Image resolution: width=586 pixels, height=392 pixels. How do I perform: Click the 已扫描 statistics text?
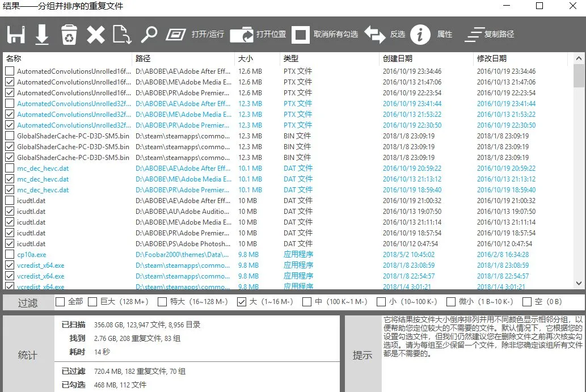147,324
